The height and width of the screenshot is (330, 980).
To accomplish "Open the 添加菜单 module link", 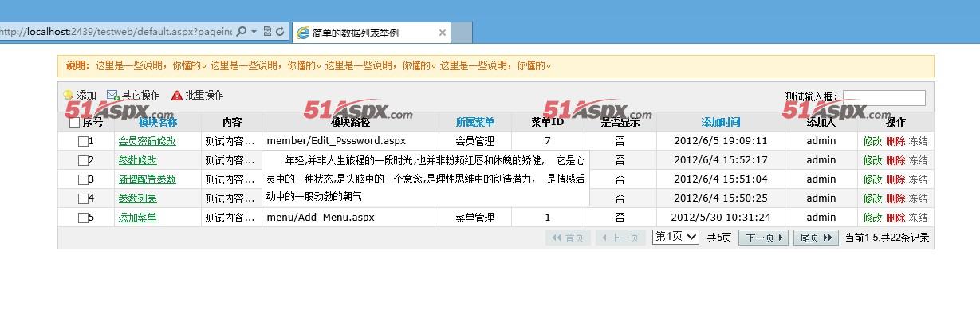I will tap(138, 218).
